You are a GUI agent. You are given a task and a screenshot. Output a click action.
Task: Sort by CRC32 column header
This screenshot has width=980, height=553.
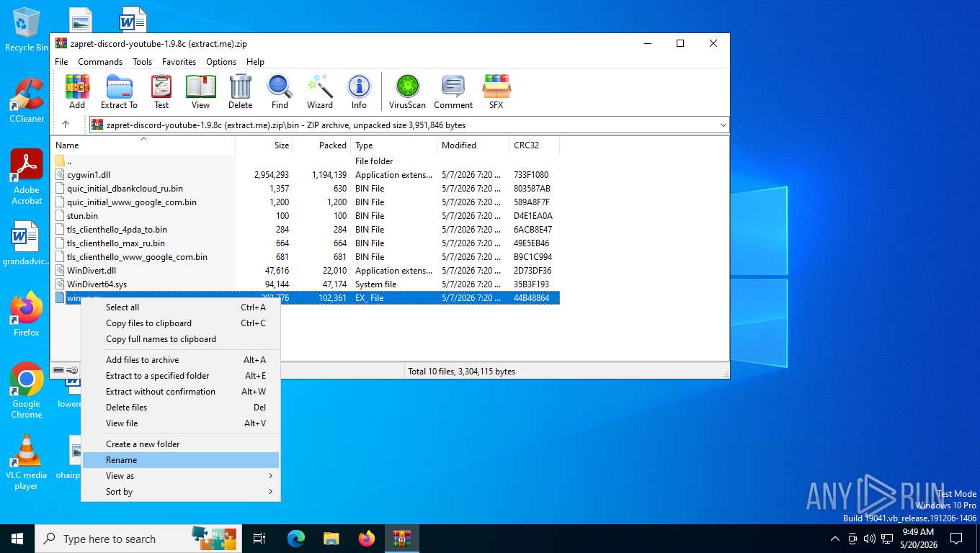[534, 145]
